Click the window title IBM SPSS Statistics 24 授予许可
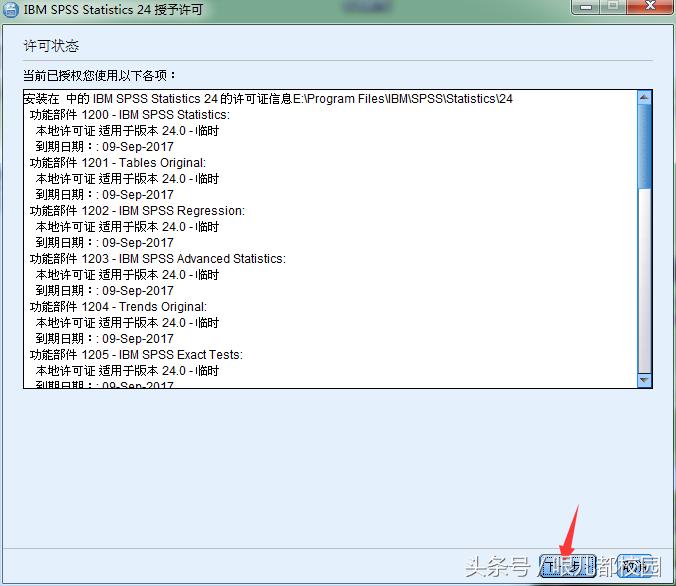Image resolution: width=676 pixels, height=586 pixels. tap(113, 9)
